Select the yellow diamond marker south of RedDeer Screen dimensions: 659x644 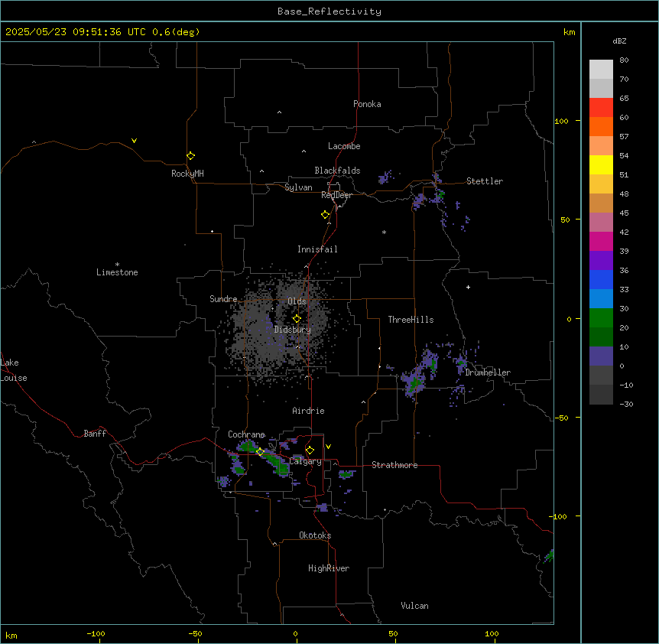(x=325, y=215)
